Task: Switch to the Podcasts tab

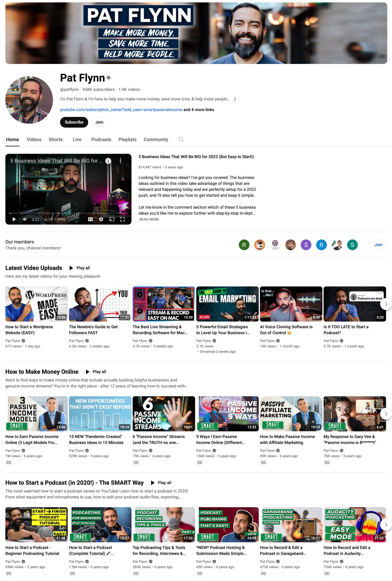Action: click(101, 139)
